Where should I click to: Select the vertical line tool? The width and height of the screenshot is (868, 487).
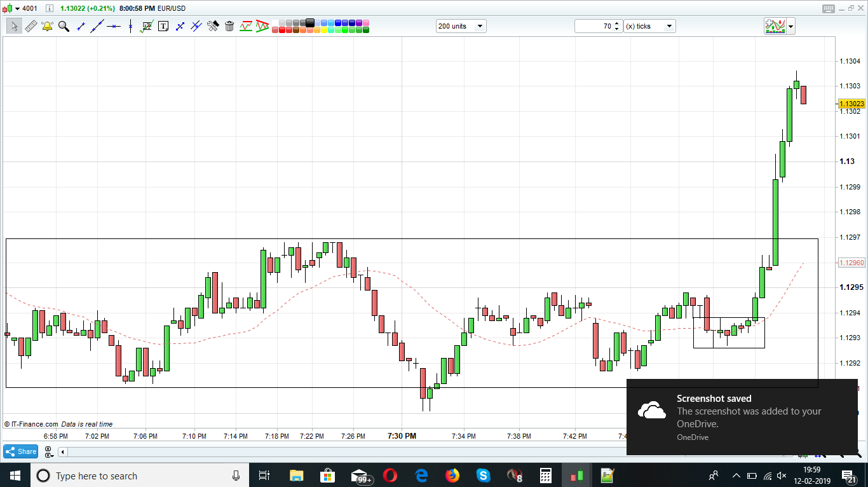click(x=130, y=26)
